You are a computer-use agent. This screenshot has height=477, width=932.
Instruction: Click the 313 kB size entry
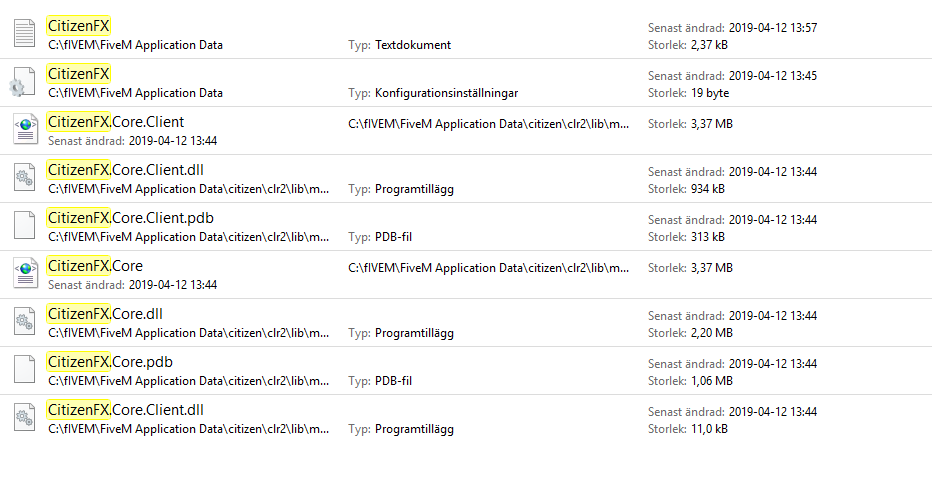pos(707,237)
